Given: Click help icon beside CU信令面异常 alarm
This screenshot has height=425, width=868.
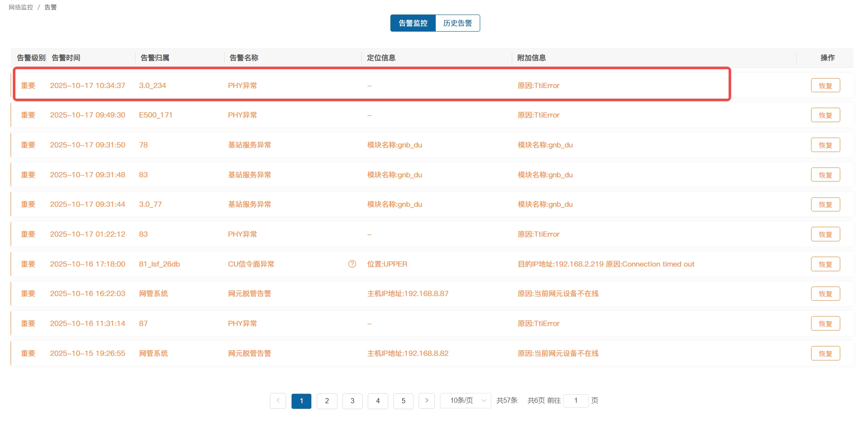Looking at the screenshot, I should [352, 264].
